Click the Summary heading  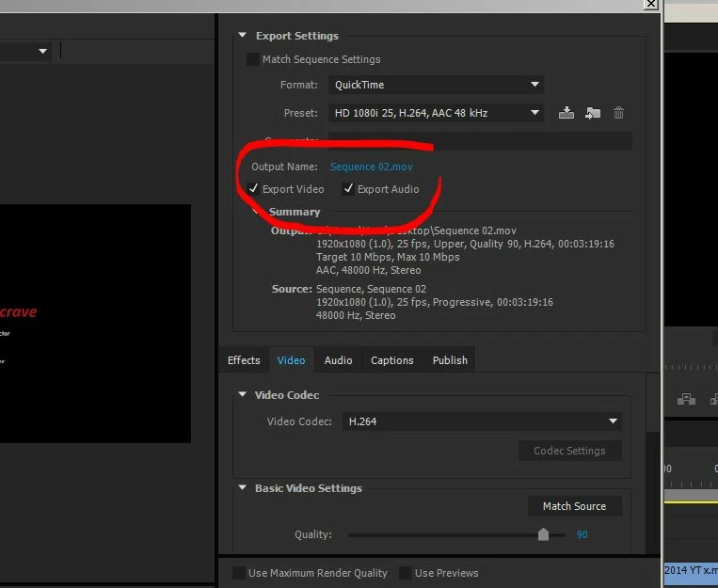(295, 212)
